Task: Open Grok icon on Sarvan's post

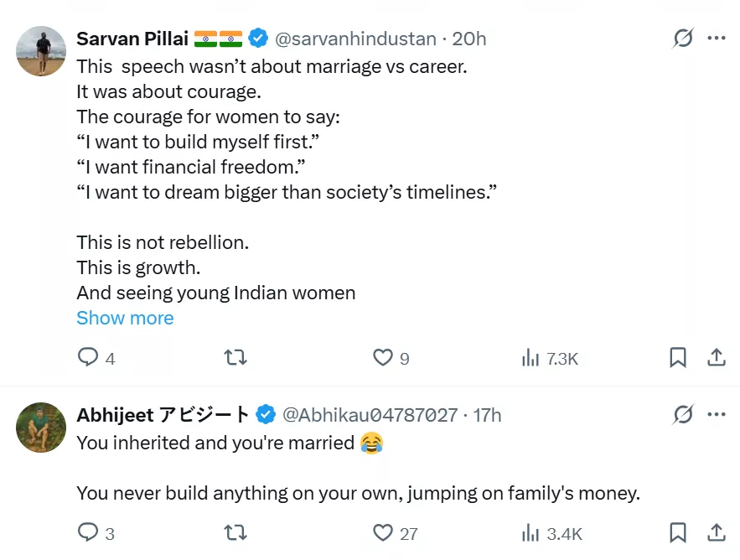Action: [x=683, y=39]
